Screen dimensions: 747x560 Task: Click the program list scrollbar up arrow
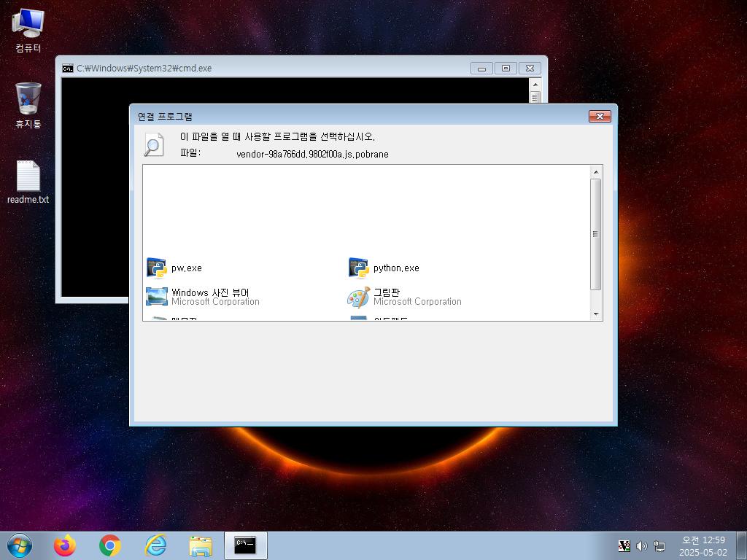(x=595, y=171)
